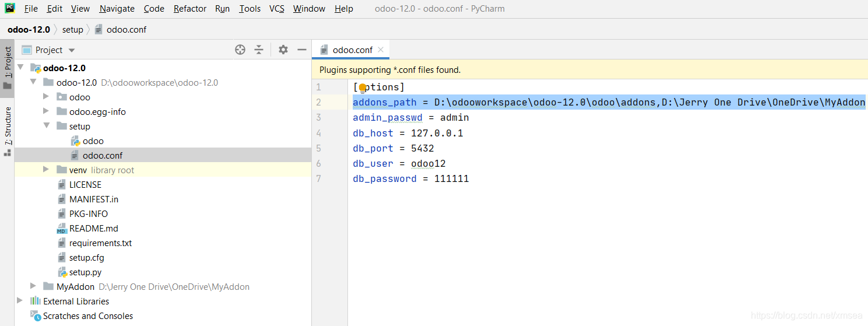Toggle the 1: Project side tool window
Viewport: 868px width, 326px height.
pyautogui.click(x=8, y=68)
